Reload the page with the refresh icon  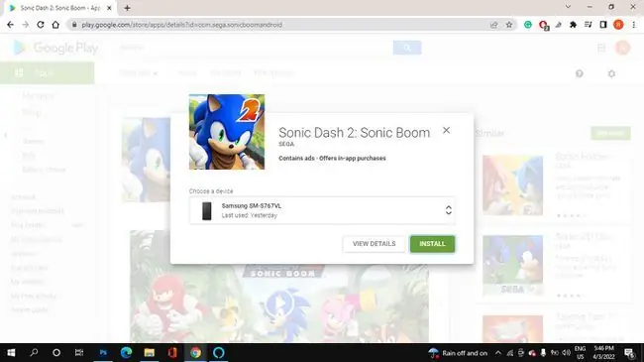point(41,25)
